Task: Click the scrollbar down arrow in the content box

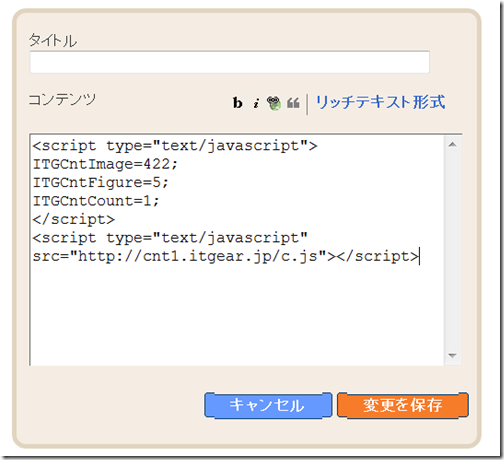Action: point(452,355)
